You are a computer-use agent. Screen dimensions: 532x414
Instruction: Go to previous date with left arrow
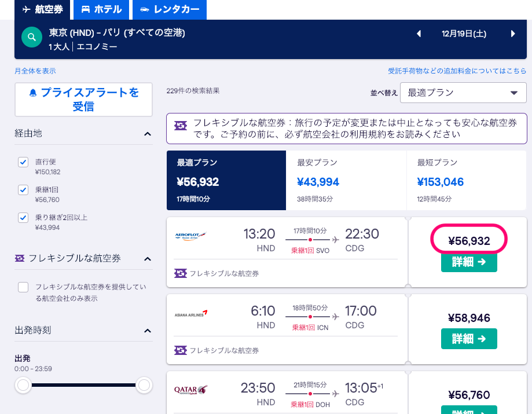(419, 34)
